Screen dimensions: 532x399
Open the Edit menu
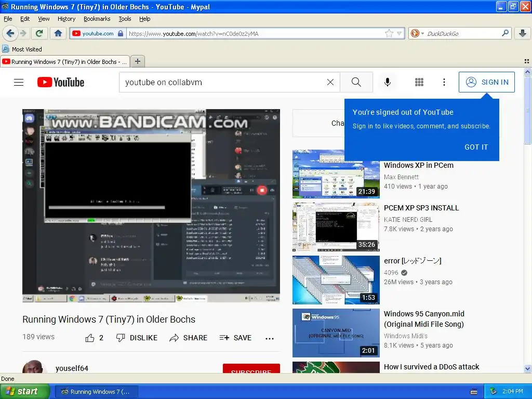coord(25,19)
